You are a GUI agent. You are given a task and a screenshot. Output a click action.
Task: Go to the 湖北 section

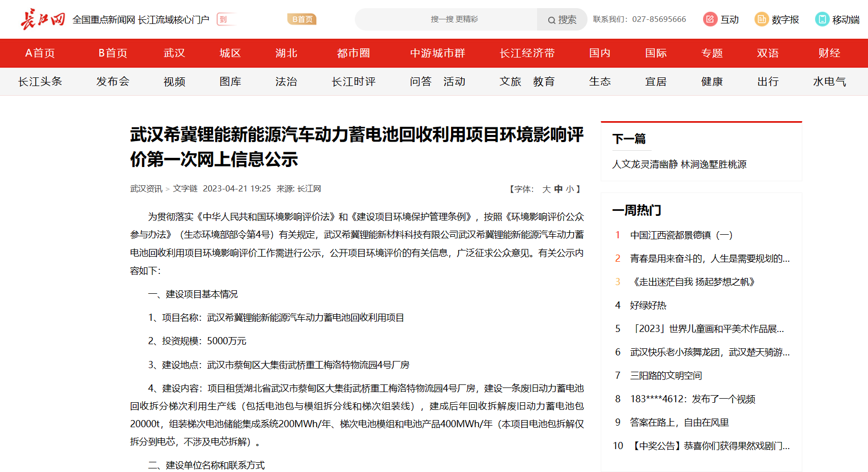pyautogui.click(x=286, y=53)
